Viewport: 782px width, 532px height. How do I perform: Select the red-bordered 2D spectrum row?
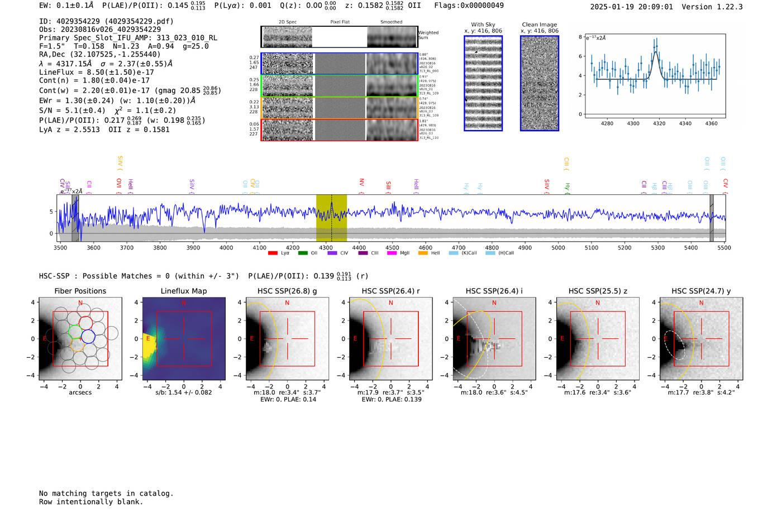pyautogui.click(x=339, y=130)
